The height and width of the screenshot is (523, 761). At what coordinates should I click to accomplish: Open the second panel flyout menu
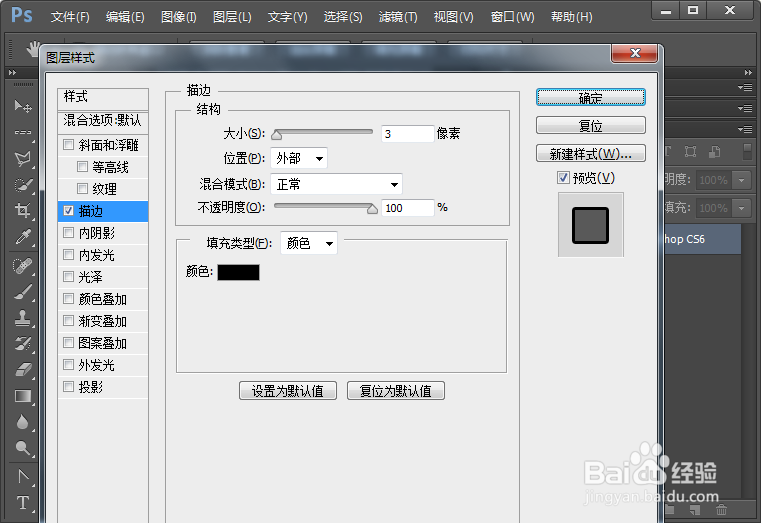pos(744,108)
